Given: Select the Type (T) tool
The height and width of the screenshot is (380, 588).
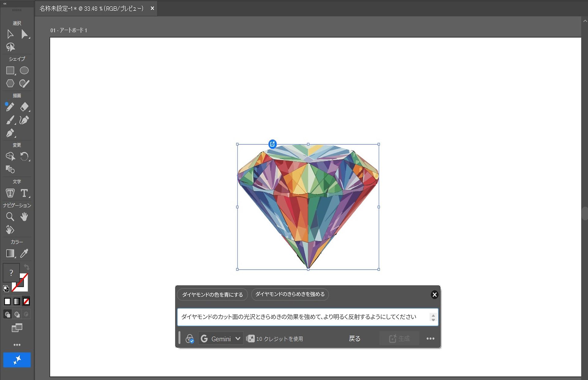Looking at the screenshot, I should coord(24,193).
